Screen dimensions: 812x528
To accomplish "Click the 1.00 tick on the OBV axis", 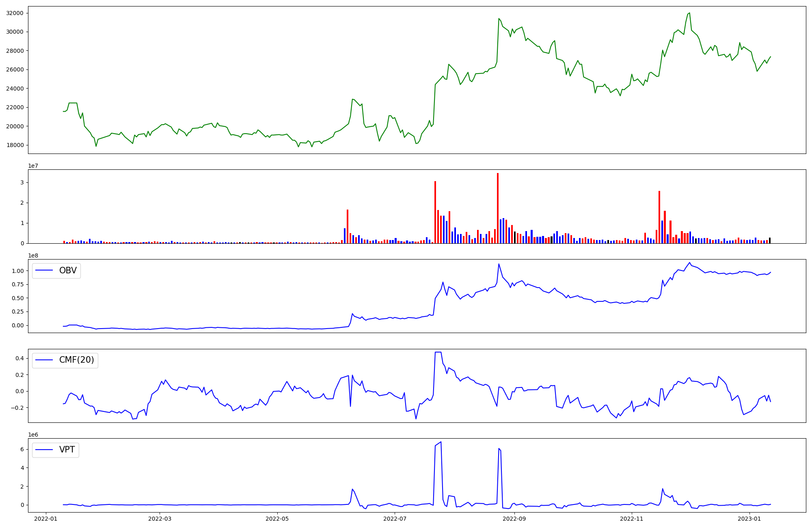I will (18, 271).
